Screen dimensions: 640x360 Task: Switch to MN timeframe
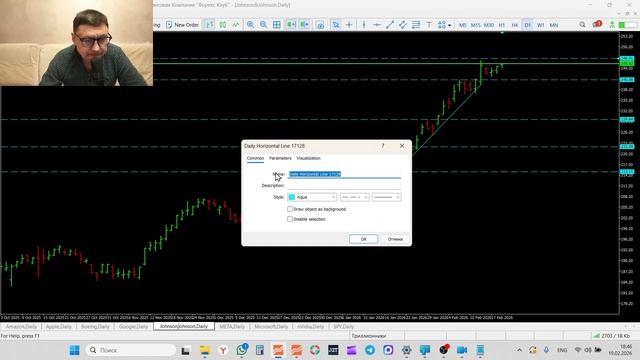[553, 25]
